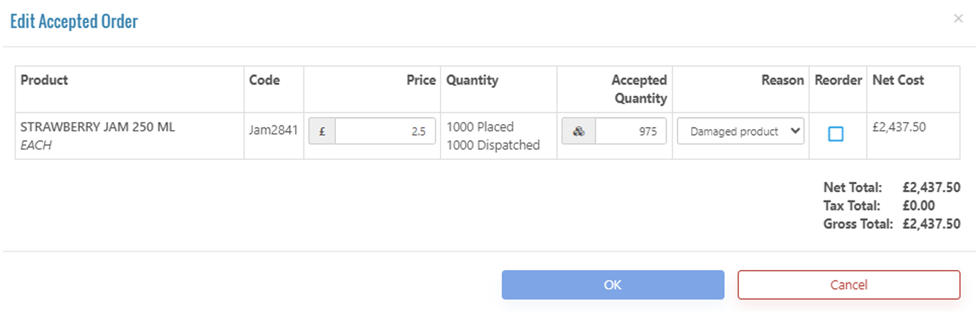Click the Quantity column header
The image size is (980, 320).
point(472,80)
